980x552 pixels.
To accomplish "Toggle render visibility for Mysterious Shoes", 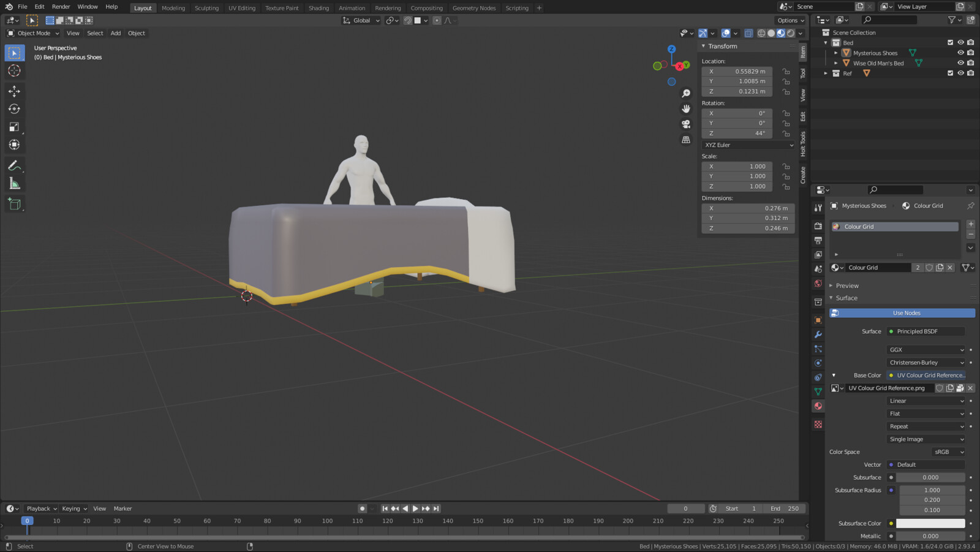I will coord(971,53).
